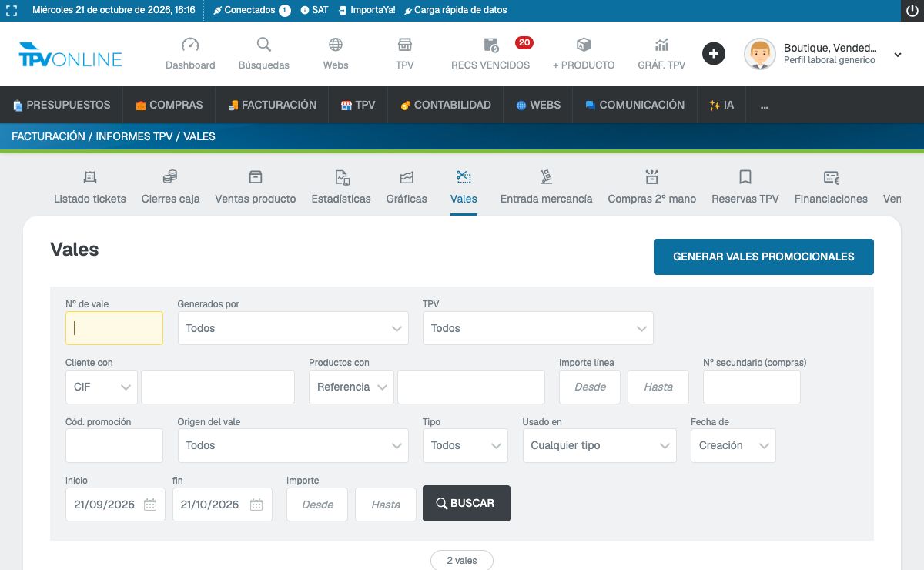Screen dimensions: 924x570
Task: Open the Ventas producto icon
Action: click(256, 177)
